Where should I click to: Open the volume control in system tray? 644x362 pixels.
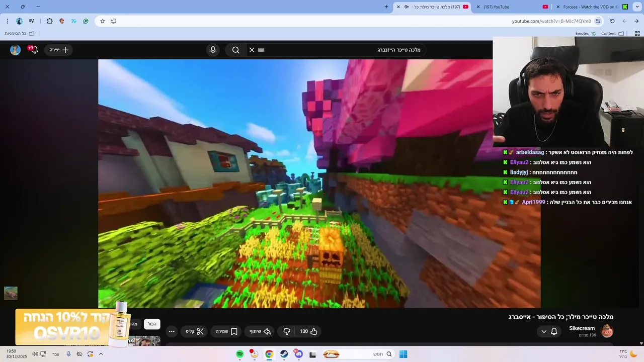coord(35,354)
